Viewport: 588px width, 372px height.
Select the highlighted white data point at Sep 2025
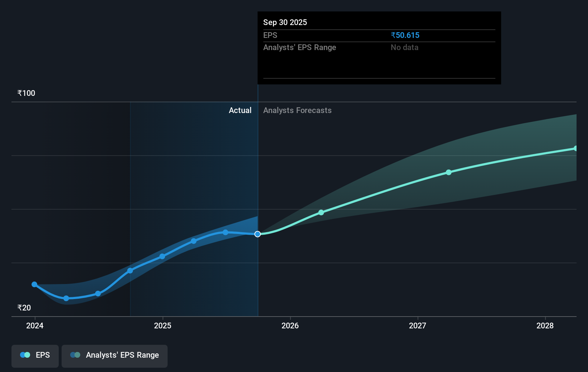pyautogui.click(x=257, y=234)
